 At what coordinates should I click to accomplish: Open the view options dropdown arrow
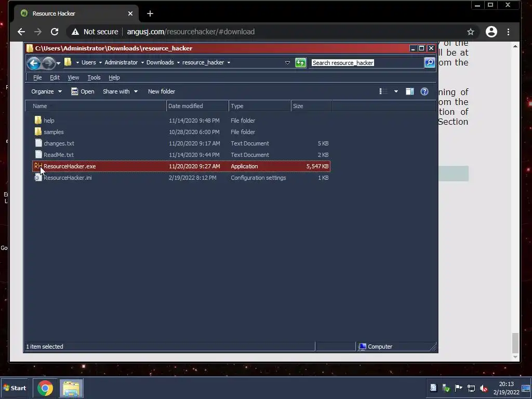396,91
